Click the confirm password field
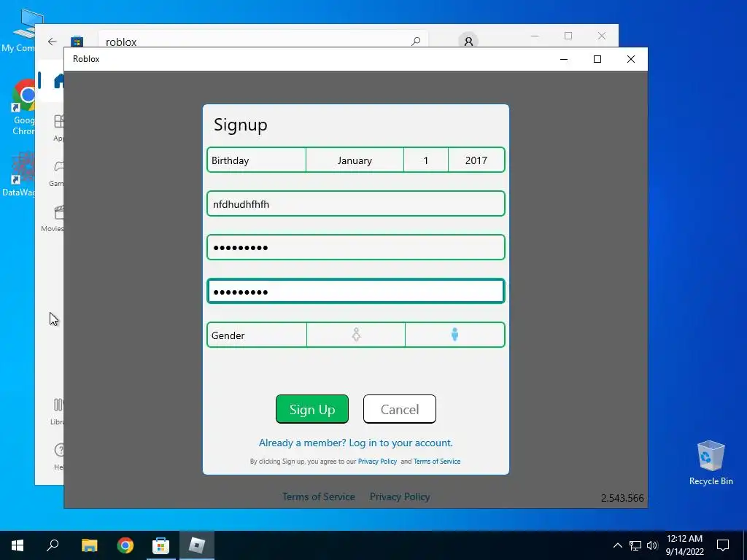The height and width of the screenshot is (560, 747). pos(356,291)
